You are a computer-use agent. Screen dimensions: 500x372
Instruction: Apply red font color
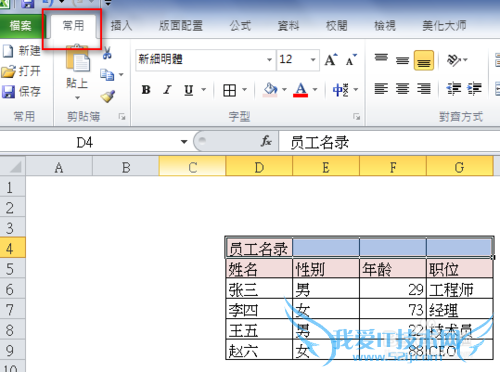[301, 90]
